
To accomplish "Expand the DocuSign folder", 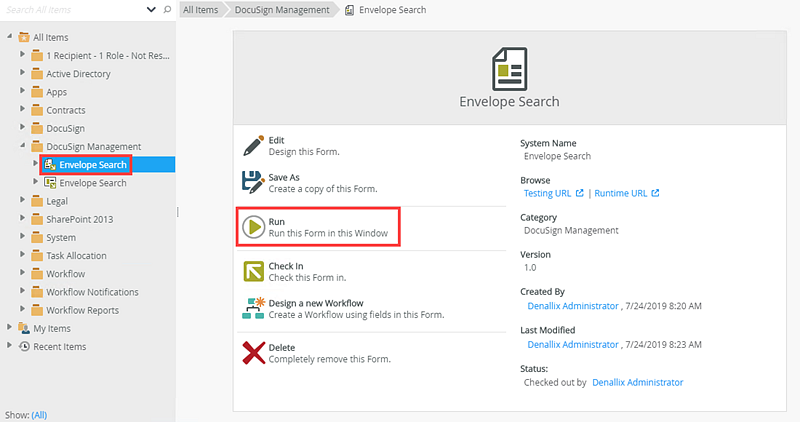I will [22, 127].
